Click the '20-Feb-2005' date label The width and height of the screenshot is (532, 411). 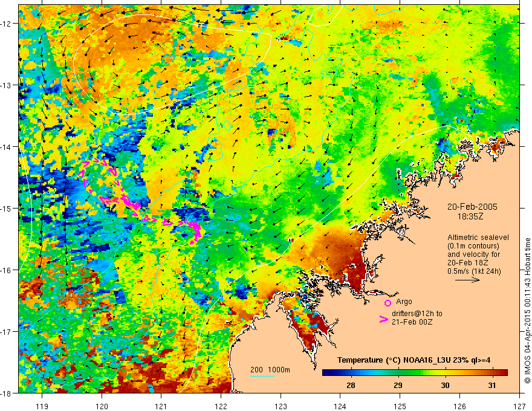[x=472, y=207]
